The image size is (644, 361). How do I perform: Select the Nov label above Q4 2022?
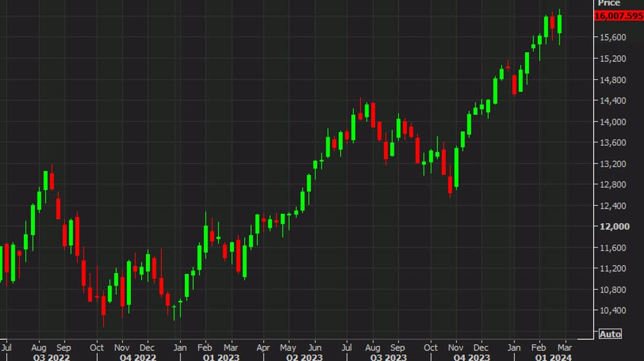click(122, 347)
